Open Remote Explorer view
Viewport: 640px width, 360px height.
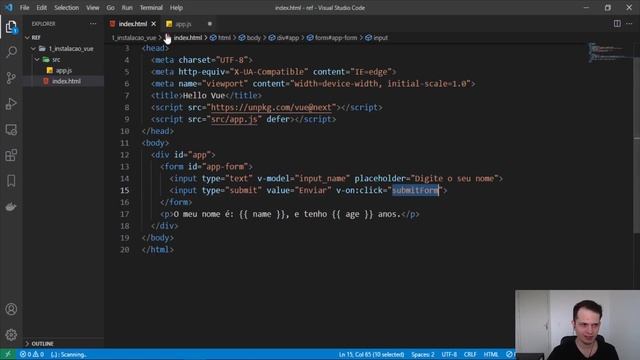(x=11, y=130)
